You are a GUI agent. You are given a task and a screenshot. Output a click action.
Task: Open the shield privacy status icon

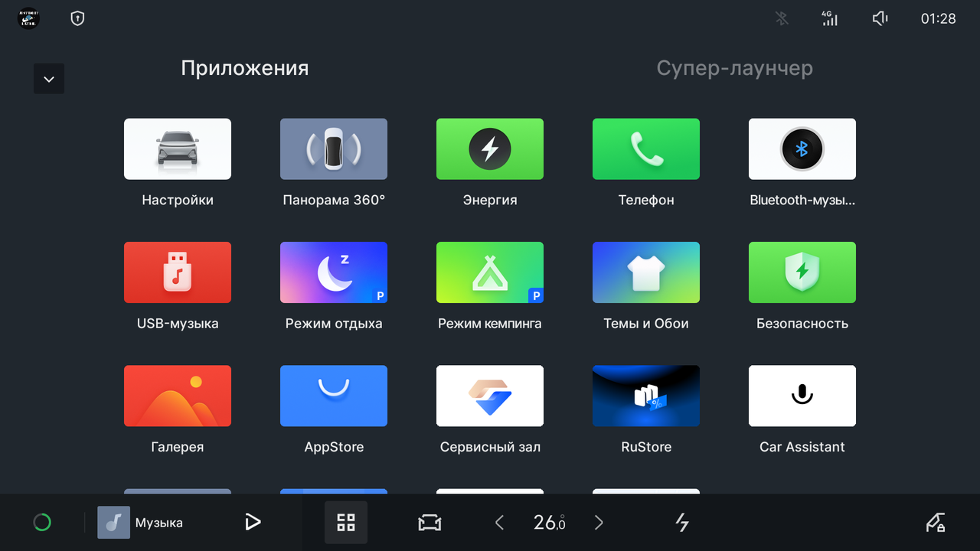[77, 18]
